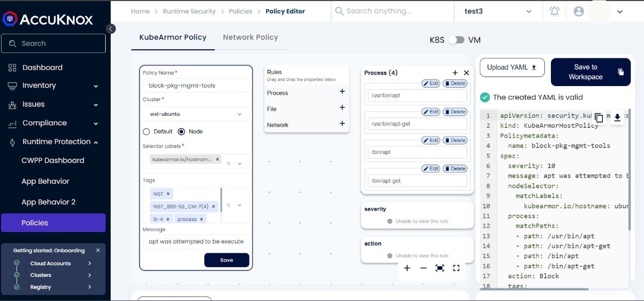
Task: Click the Issues bug icon in sidebar
Action: click(13, 105)
